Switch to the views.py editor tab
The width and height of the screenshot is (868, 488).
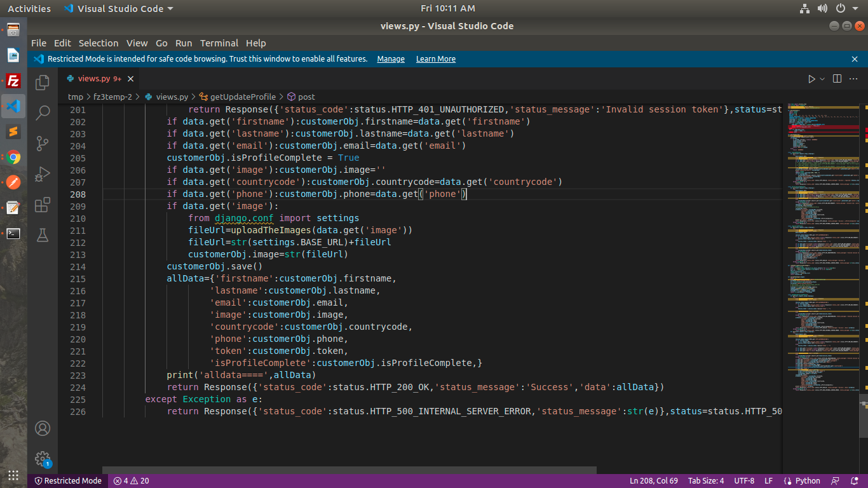[93, 79]
